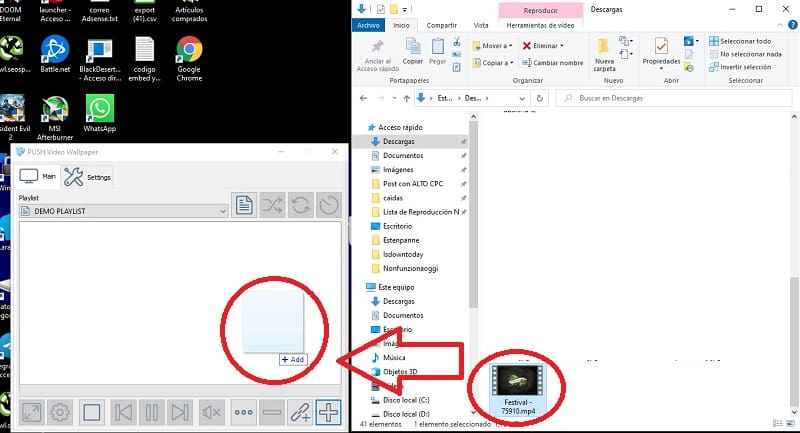Viewport: 800px width, 433px height.
Task: Open the Herramientas de vídeo tab
Action: coord(540,25)
